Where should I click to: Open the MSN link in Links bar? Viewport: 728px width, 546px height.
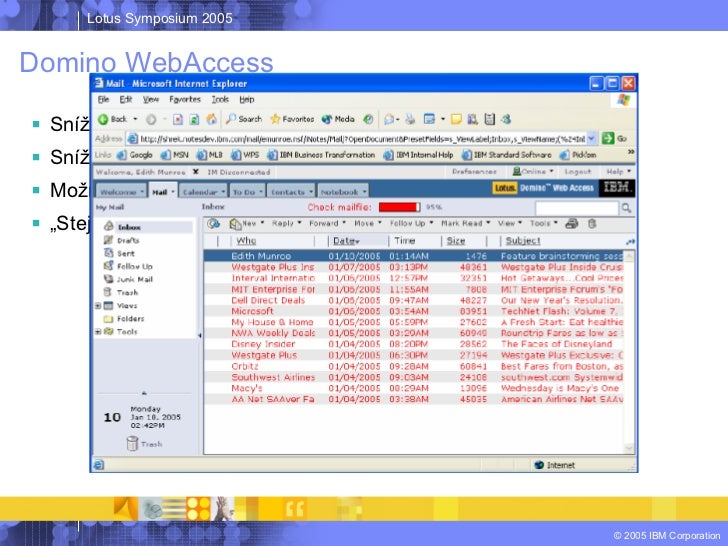point(175,155)
